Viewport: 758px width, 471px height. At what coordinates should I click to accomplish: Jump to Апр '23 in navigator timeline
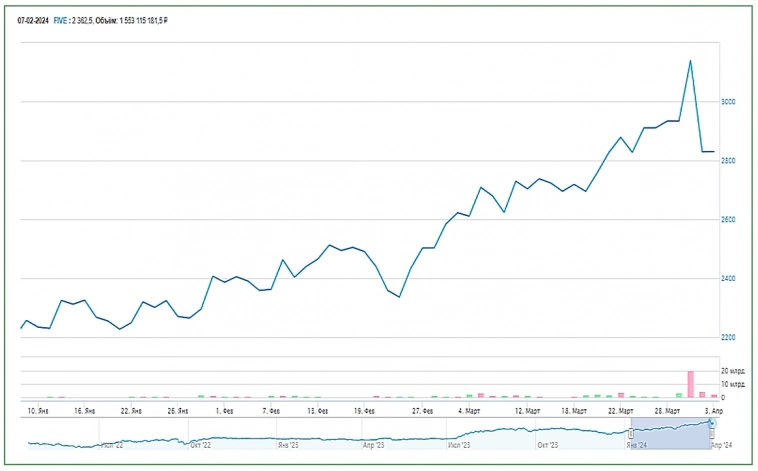(x=371, y=445)
